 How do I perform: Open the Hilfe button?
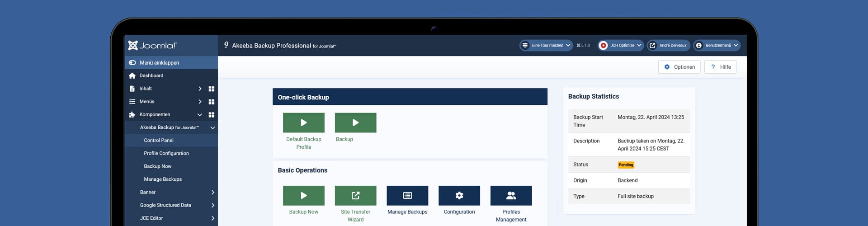(x=720, y=67)
